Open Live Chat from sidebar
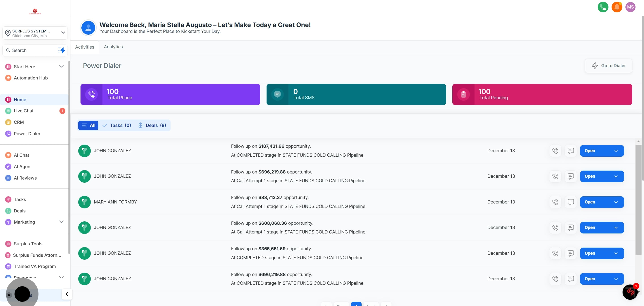The image size is (644, 306). [23, 111]
